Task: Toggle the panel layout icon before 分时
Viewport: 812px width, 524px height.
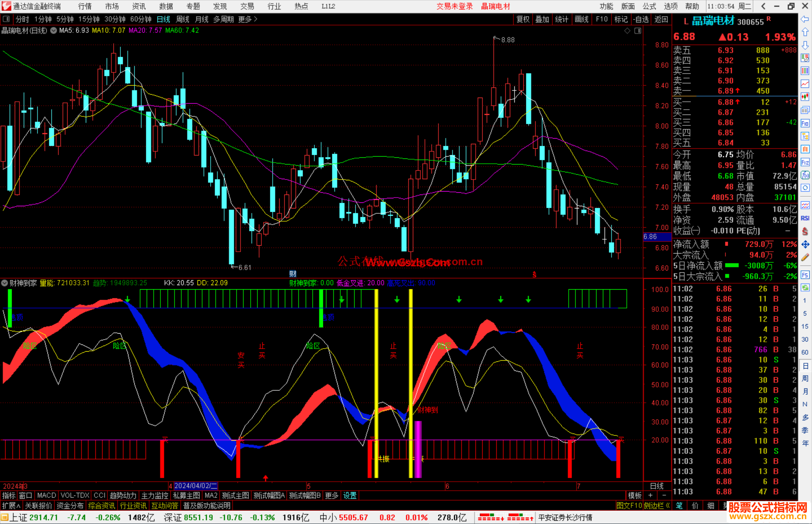Action: [6, 19]
